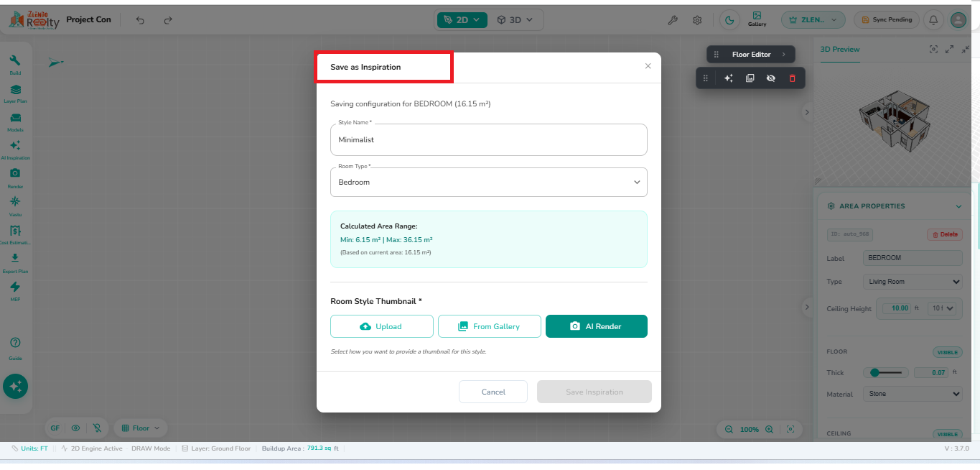Screen dimensions: 980x470
Task: Open AI Inspiration from the sidebar
Action: point(15,149)
